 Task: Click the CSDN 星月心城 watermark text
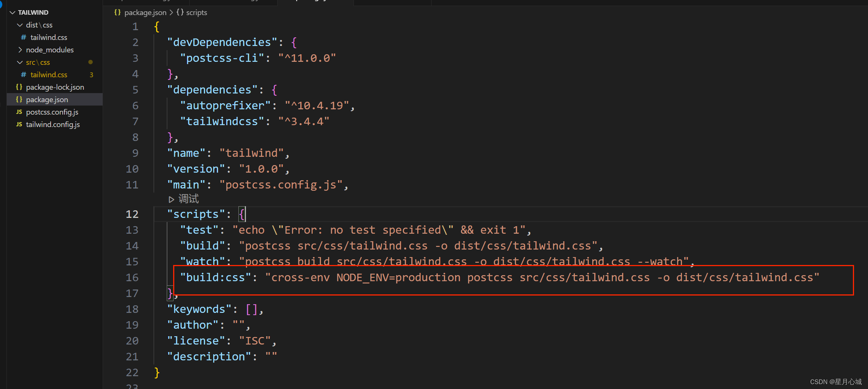coord(836,381)
